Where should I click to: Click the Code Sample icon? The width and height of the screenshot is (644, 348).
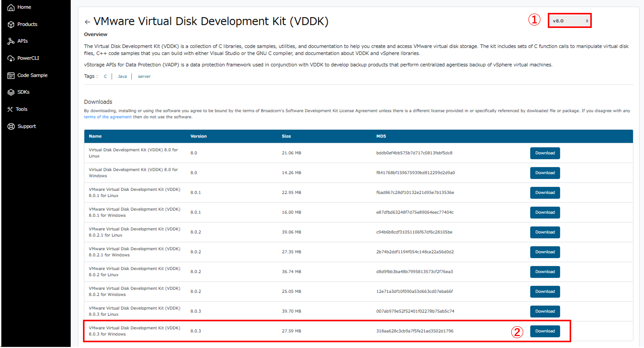pos(11,75)
